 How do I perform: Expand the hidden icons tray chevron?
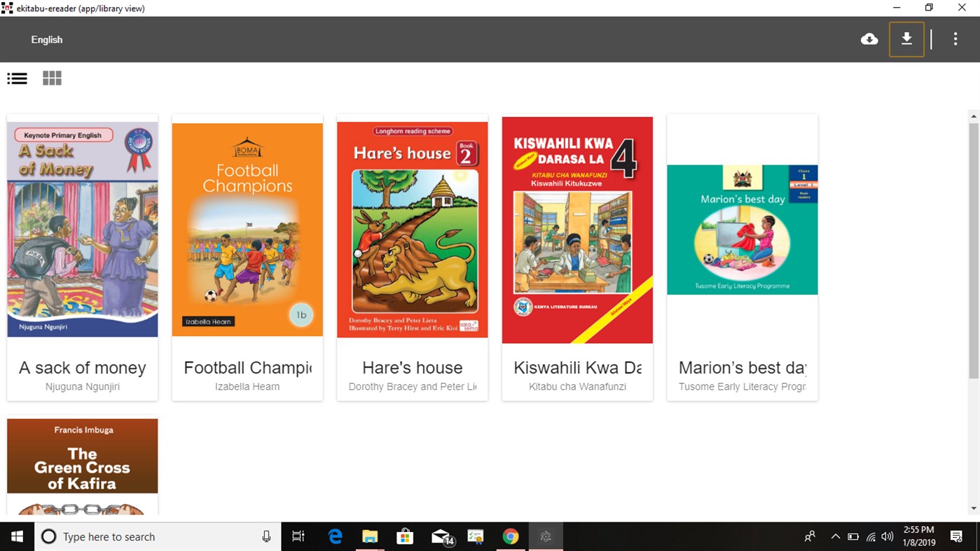pos(835,536)
